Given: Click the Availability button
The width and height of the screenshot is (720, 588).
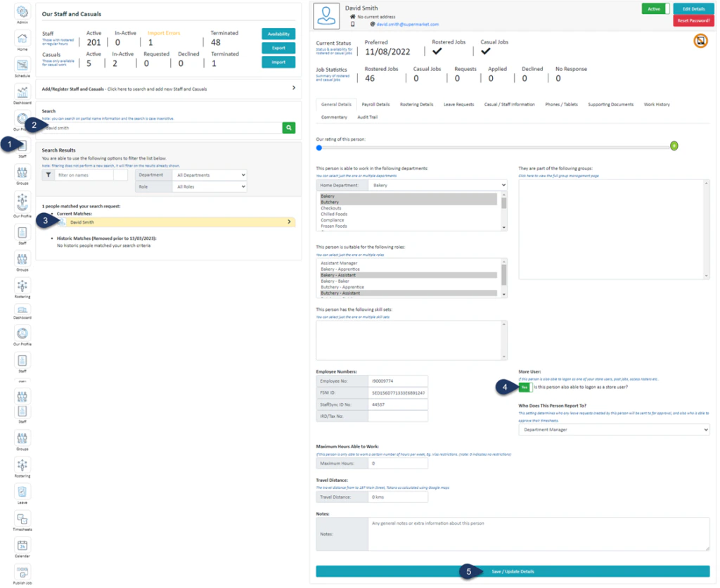Looking at the screenshot, I should [x=278, y=34].
